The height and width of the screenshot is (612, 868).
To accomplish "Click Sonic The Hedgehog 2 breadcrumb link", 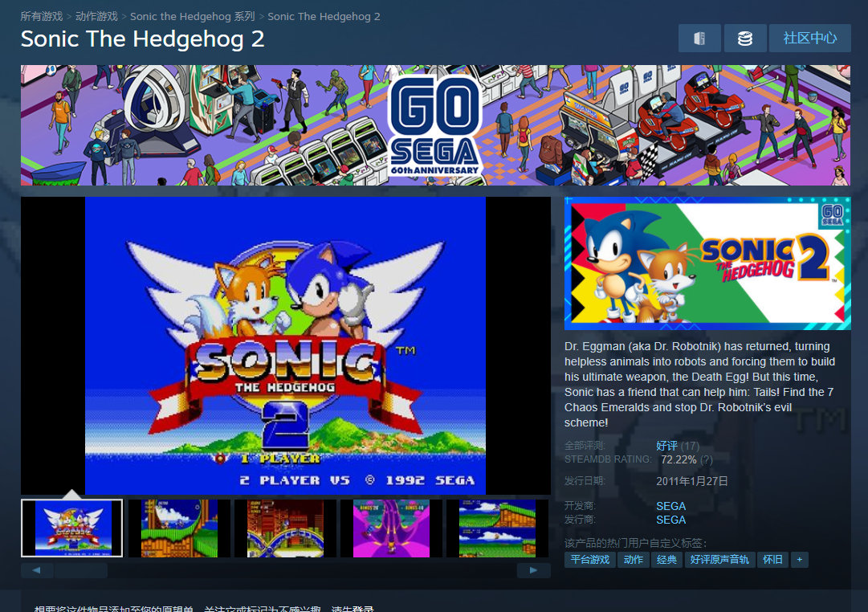I will [x=324, y=17].
